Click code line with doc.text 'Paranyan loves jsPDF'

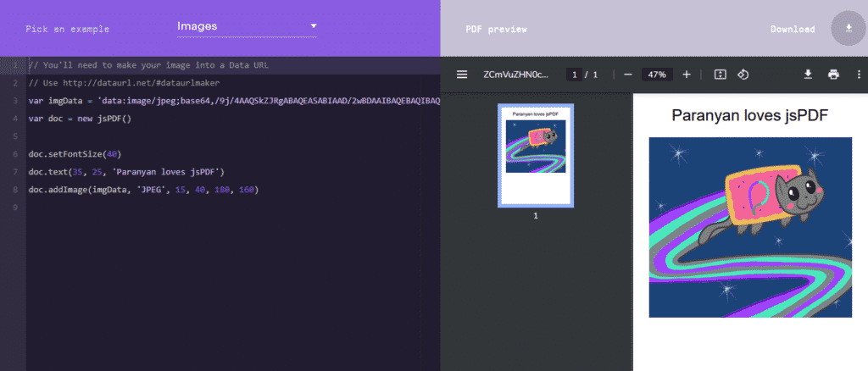[126, 171]
